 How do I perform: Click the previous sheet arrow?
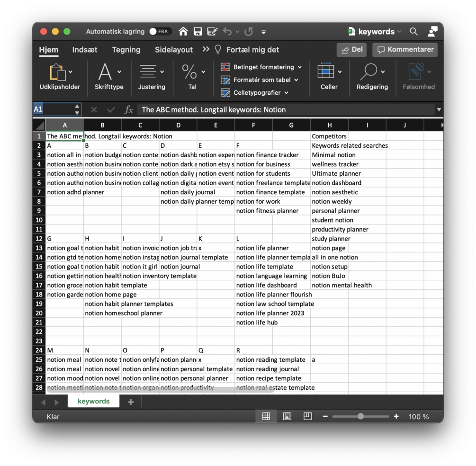click(44, 402)
